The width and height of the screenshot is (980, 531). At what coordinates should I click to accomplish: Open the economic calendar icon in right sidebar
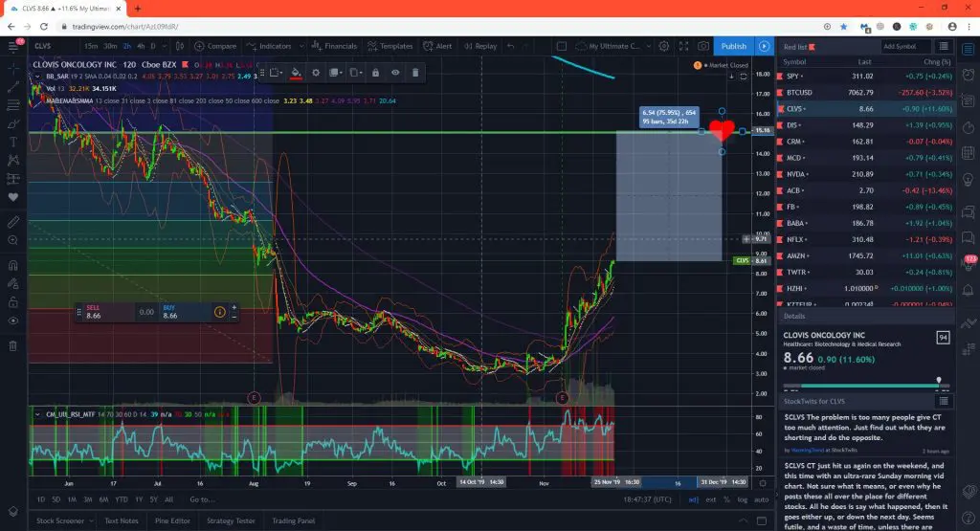pyautogui.click(x=969, y=154)
